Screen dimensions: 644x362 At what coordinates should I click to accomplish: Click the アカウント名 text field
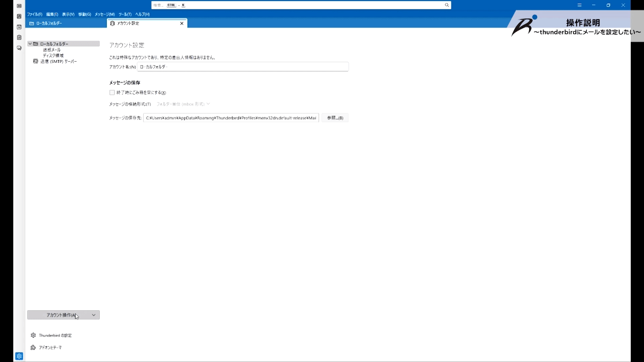[x=242, y=67]
